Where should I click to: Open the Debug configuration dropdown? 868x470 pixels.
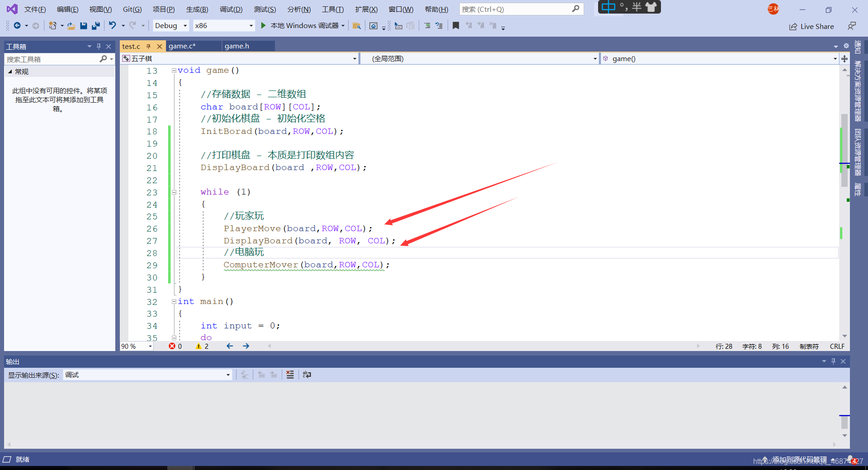[170, 26]
